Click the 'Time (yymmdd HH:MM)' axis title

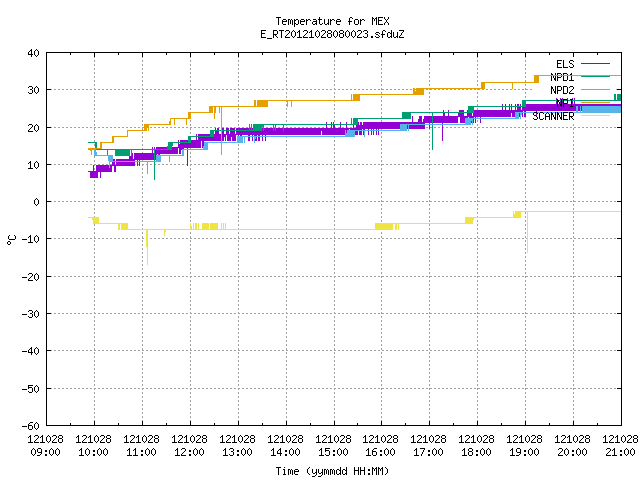(332, 471)
